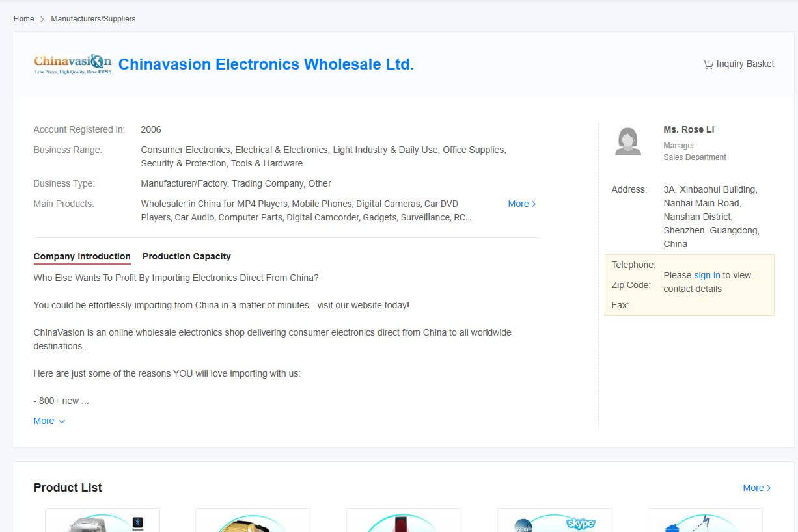Switch to the Production Capacity tab
This screenshot has height=532, width=798.
pos(186,256)
